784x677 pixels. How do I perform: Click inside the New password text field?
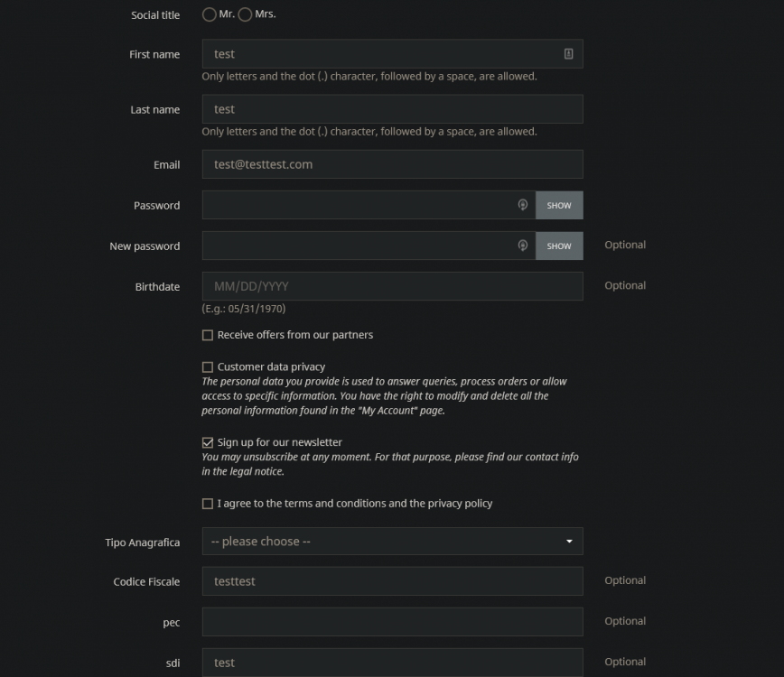(x=359, y=246)
